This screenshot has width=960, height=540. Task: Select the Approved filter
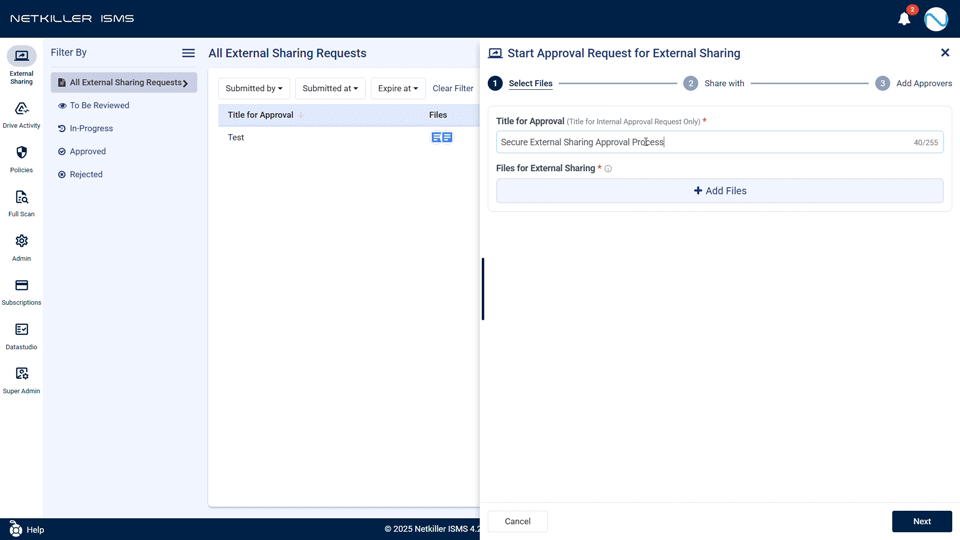point(88,151)
